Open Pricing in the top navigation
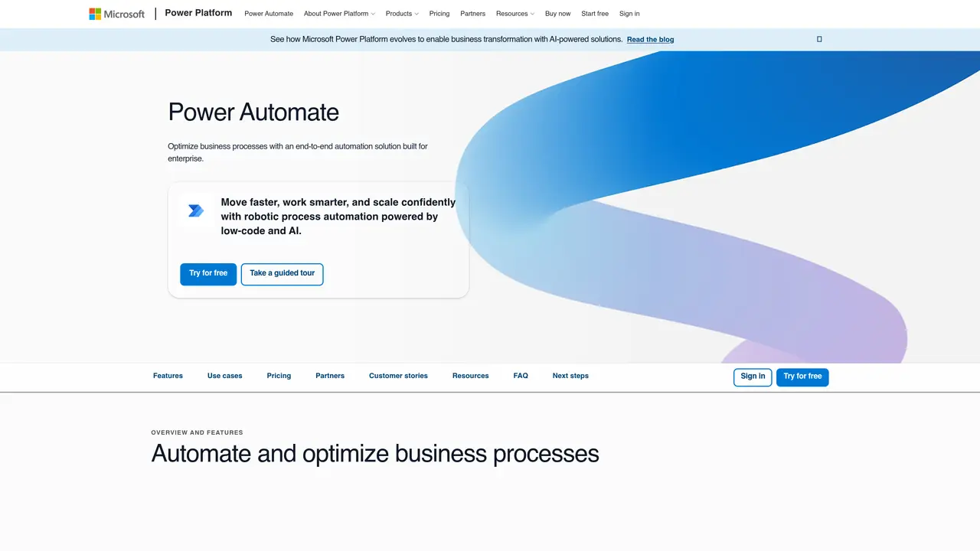Screen dimensions: 980x551 [439, 14]
